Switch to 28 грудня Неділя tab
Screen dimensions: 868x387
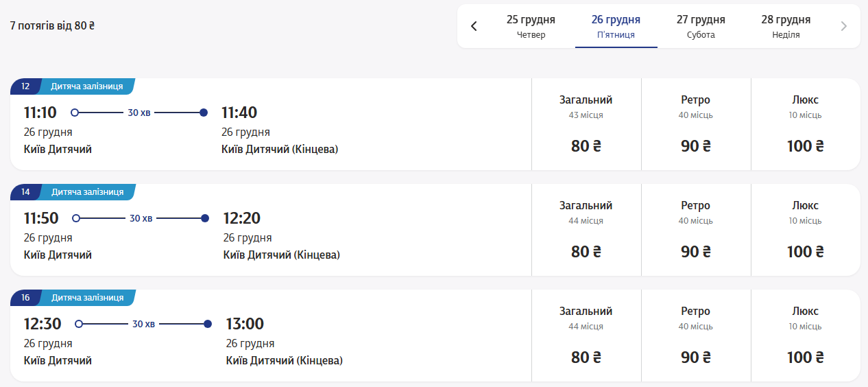point(786,27)
